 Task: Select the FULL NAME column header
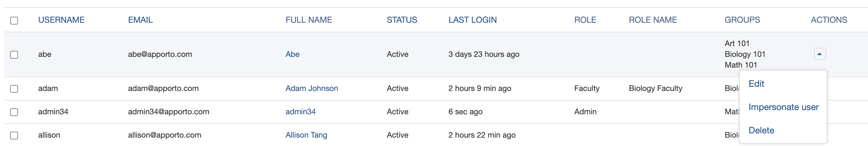pos(309,20)
